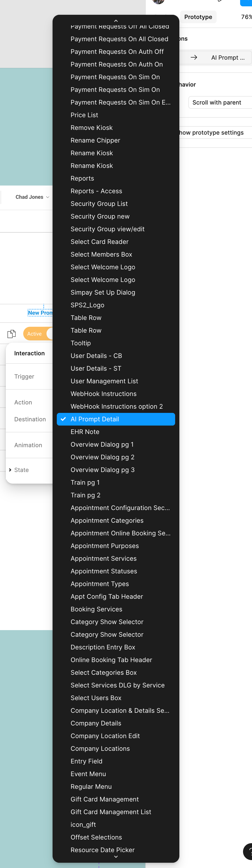This screenshot has width=252, height=868.
Task: Select Payment Requests On All Closed
Action: click(x=116, y=39)
